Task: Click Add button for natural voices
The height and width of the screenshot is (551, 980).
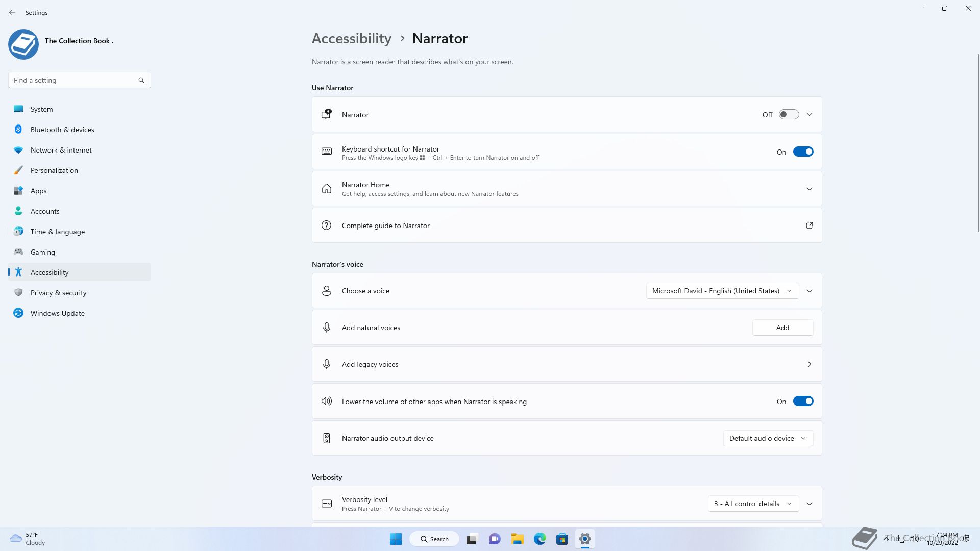Action: tap(782, 328)
